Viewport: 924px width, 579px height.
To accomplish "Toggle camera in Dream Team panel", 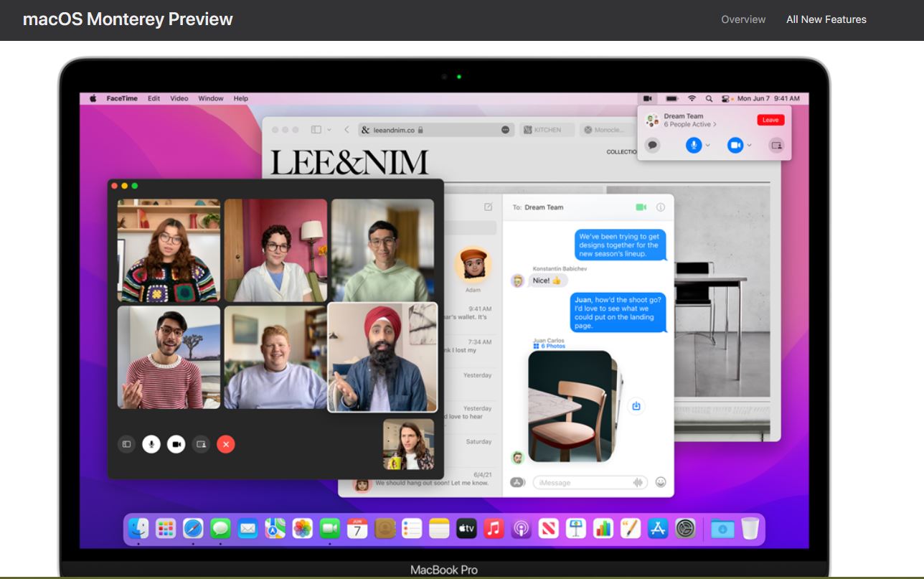I will click(x=735, y=145).
